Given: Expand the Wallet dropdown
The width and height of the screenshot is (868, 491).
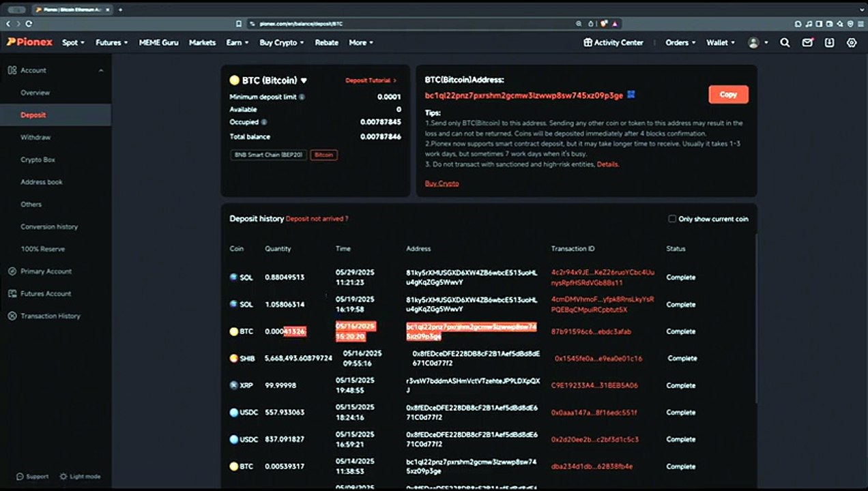Looking at the screenshot, I should [x=721, y=42].
